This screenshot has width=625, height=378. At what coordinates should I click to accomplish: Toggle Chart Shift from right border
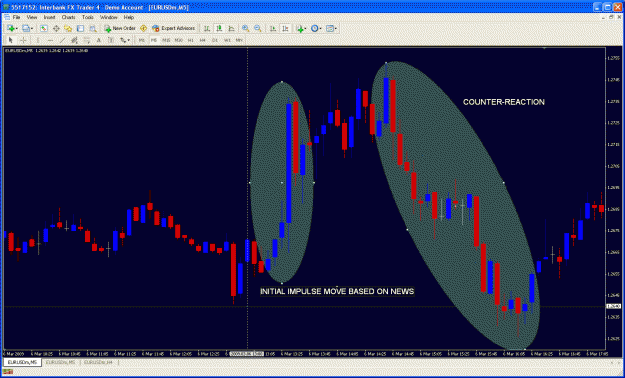[x=285, y=28]
